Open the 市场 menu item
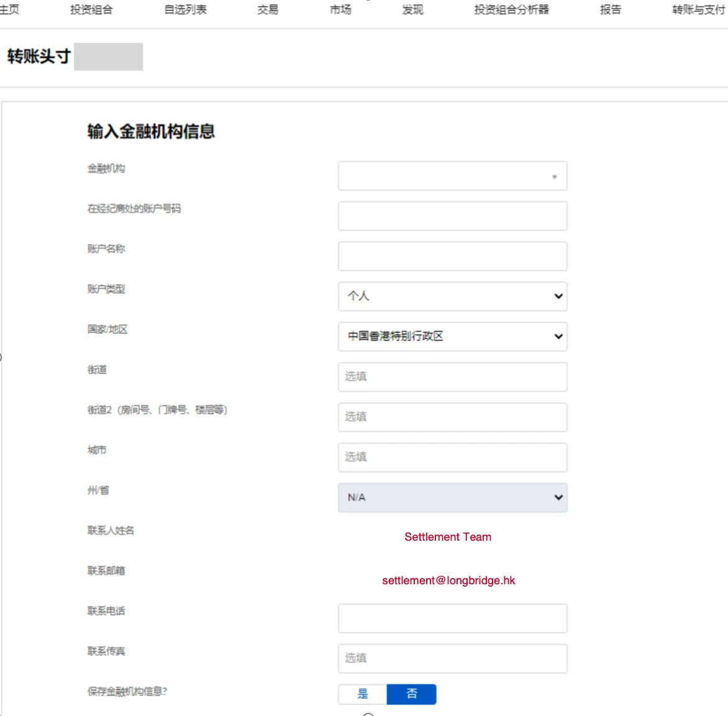The height and width of the screenshot is (716, 728). tap(340, 9)
